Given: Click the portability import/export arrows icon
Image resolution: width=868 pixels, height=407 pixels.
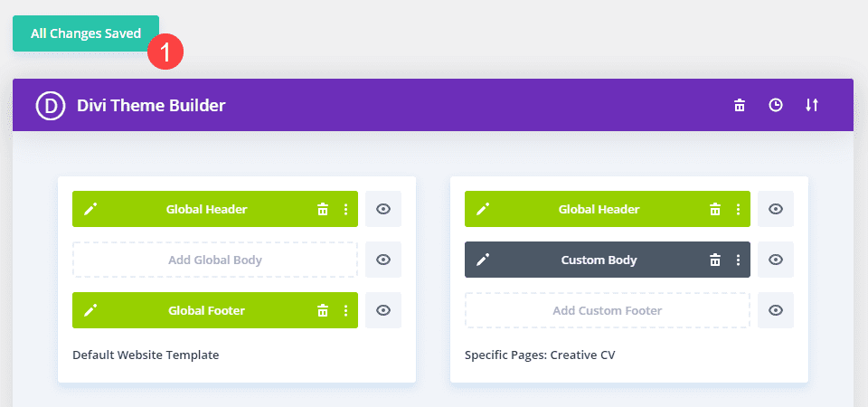Looking at the screenshot, I should [812, 106].
